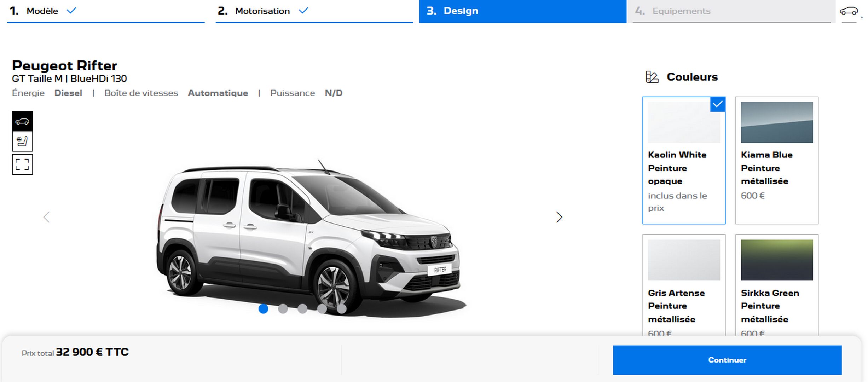The height and width of the screenshot is (382, 868).
Task: Click the blue checkmark on Kaolin White
Action: [x=718, y=104]
